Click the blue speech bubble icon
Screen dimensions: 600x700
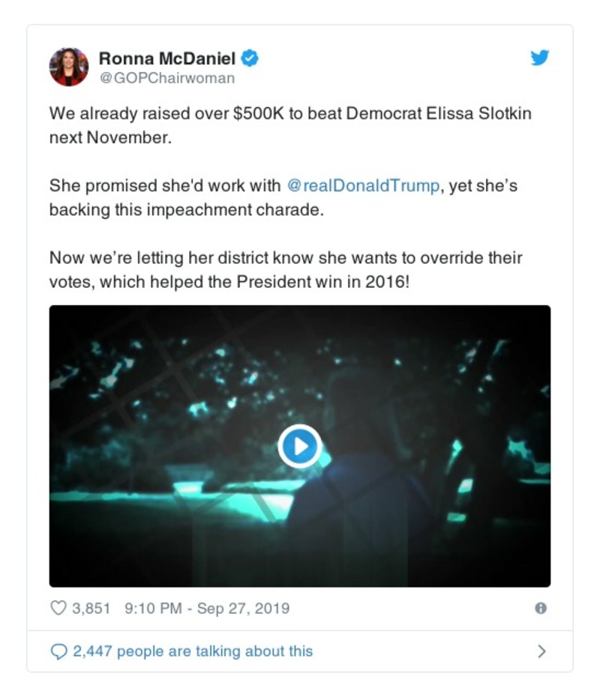[58, 651]
